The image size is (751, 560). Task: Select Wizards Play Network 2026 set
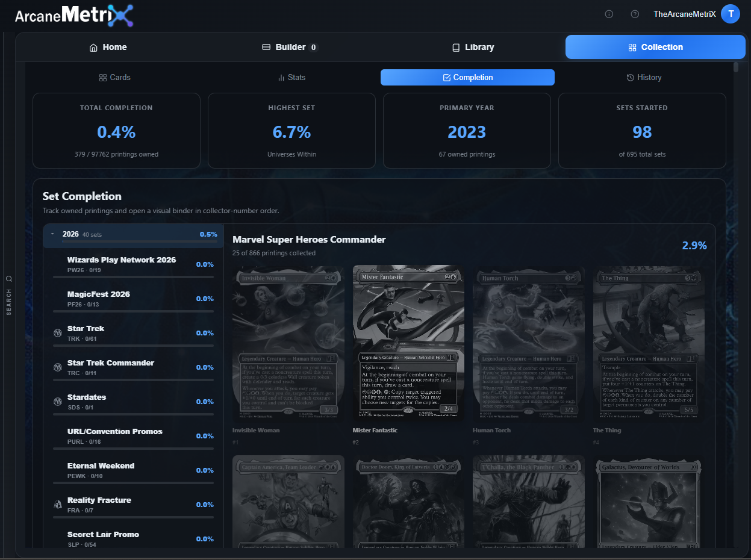(133, 264)
